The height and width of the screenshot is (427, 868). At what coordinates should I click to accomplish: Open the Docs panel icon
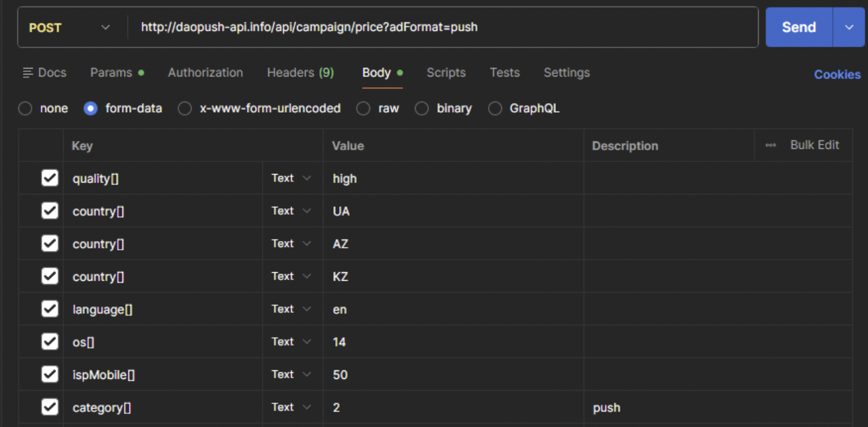coord(28,73)
